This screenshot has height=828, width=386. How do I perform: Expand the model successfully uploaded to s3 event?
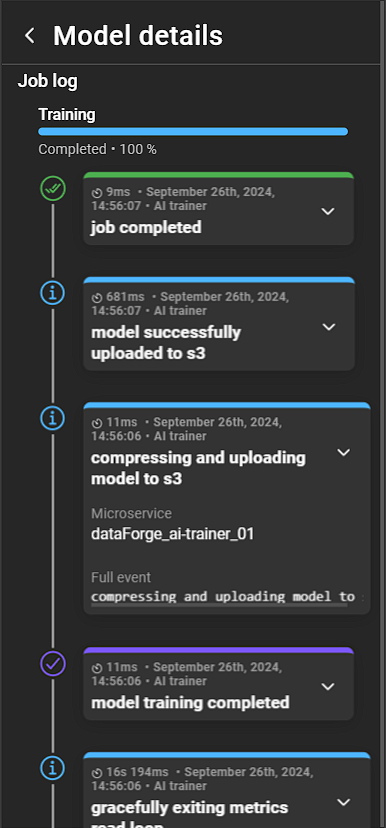point(328,327)
